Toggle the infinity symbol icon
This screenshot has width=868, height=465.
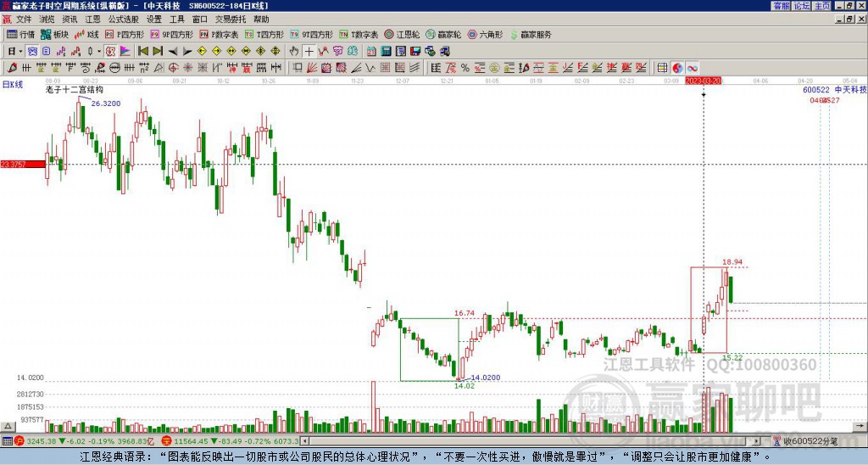click(x=693, y=68)
